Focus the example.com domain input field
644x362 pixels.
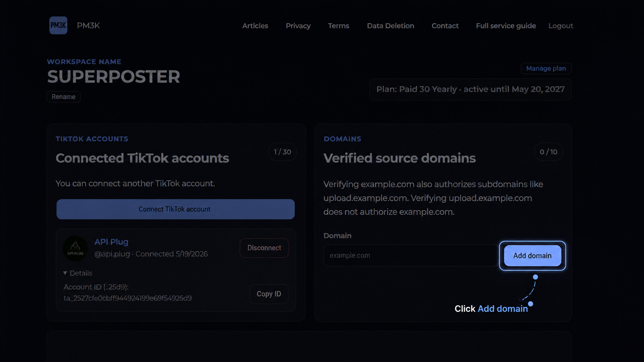pyautogui.click(x=411, y=255)
